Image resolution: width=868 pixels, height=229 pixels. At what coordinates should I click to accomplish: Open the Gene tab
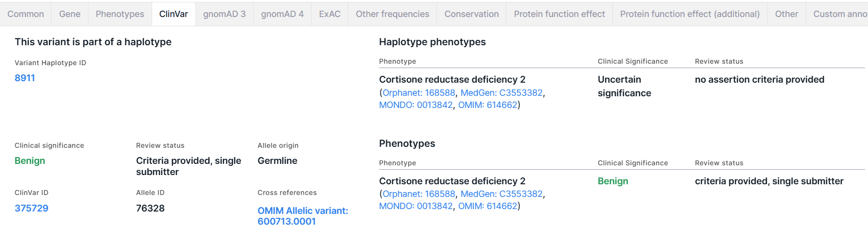pos(70,14)
